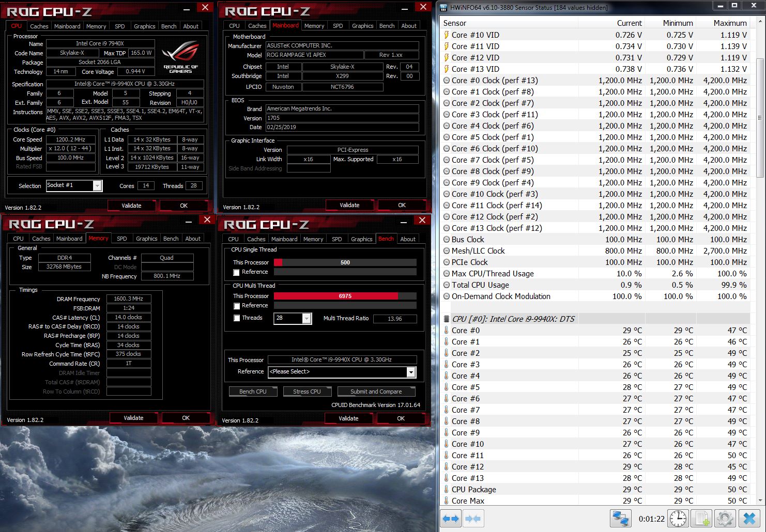Select the Core #5 Clock (perf #1) row
766x532 pixels.
(x=595, y=137)
